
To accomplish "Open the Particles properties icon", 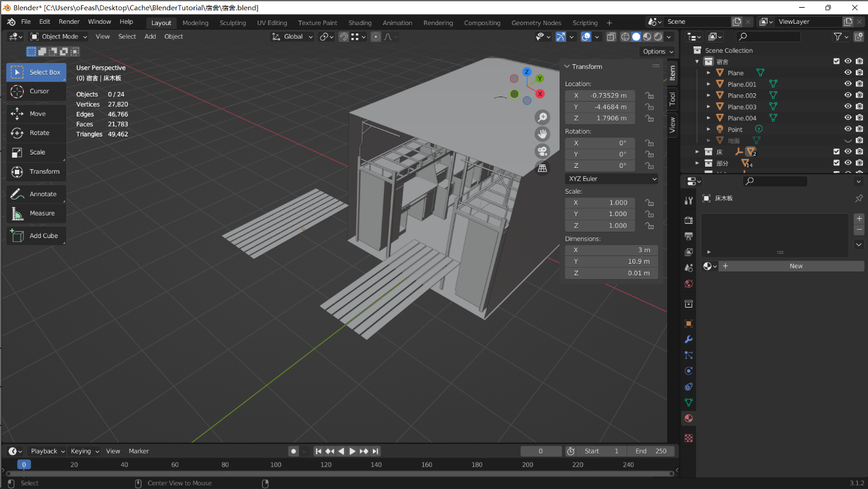I will tap(688, 355).
